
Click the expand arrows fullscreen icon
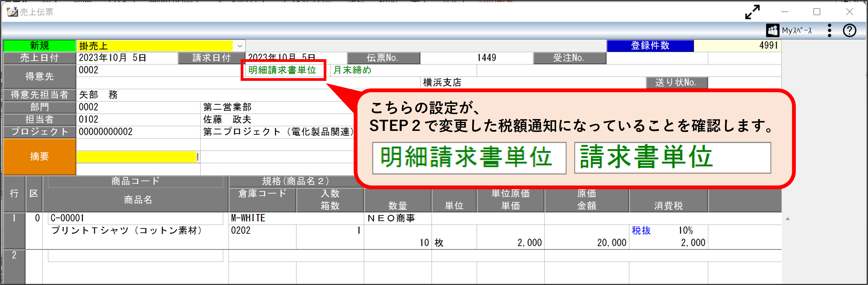pyautogui.click(x=752, y=12)
